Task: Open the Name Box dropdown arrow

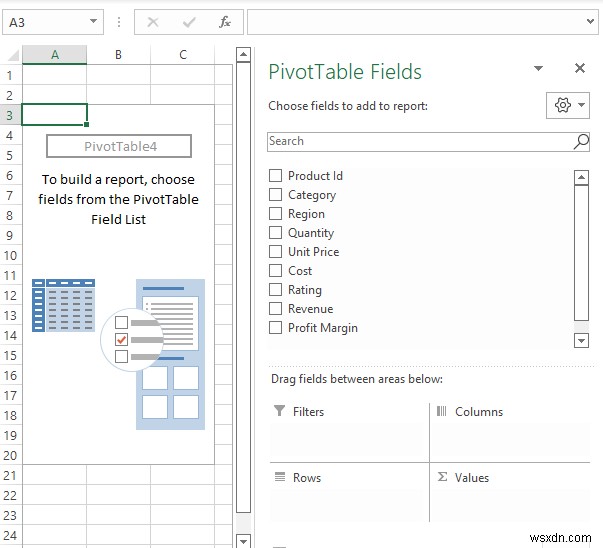Action: point(93,21)
